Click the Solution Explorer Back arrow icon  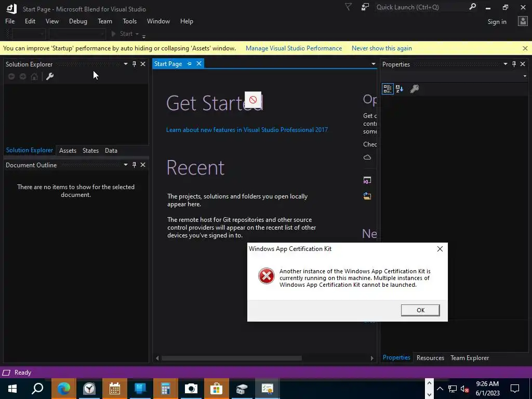click(11, 76)
